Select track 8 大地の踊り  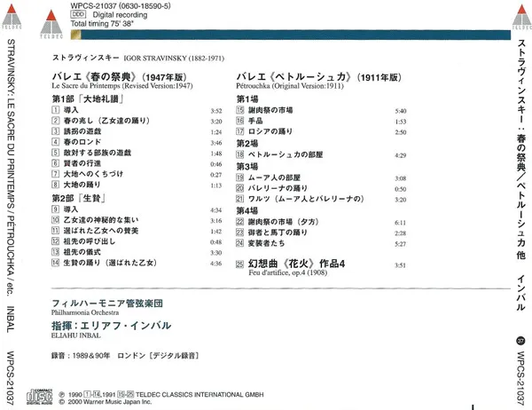[82, 185]
